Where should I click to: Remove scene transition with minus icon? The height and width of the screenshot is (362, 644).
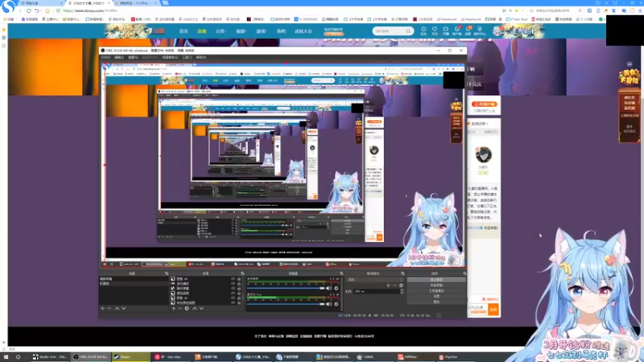click(394, 286)
